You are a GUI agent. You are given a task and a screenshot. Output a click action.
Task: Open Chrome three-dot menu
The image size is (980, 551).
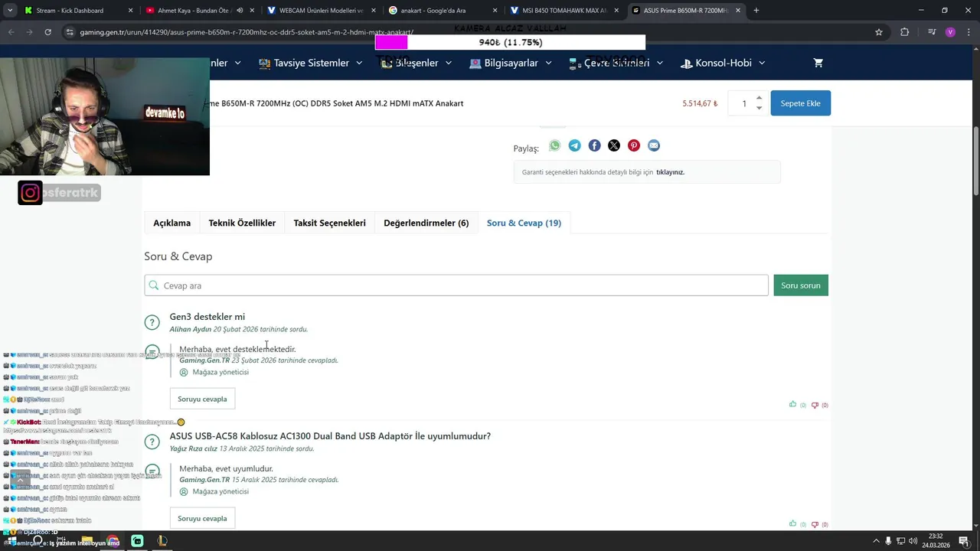969,32
